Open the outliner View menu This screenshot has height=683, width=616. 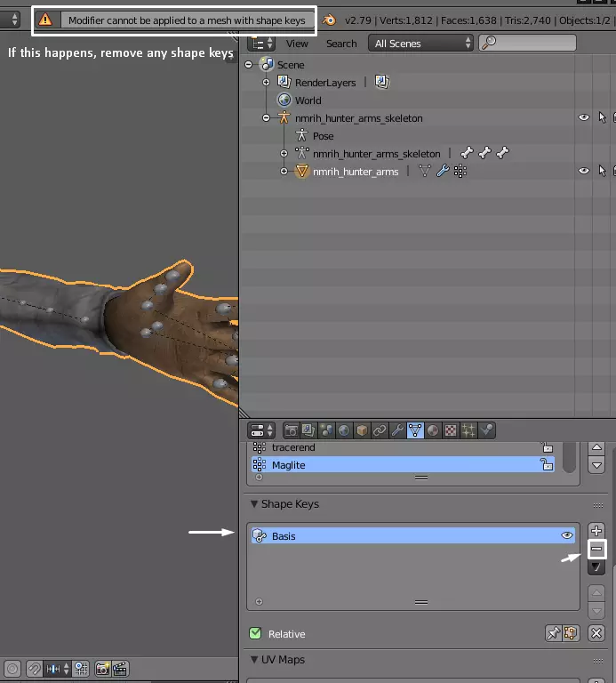tap(297, 43)
